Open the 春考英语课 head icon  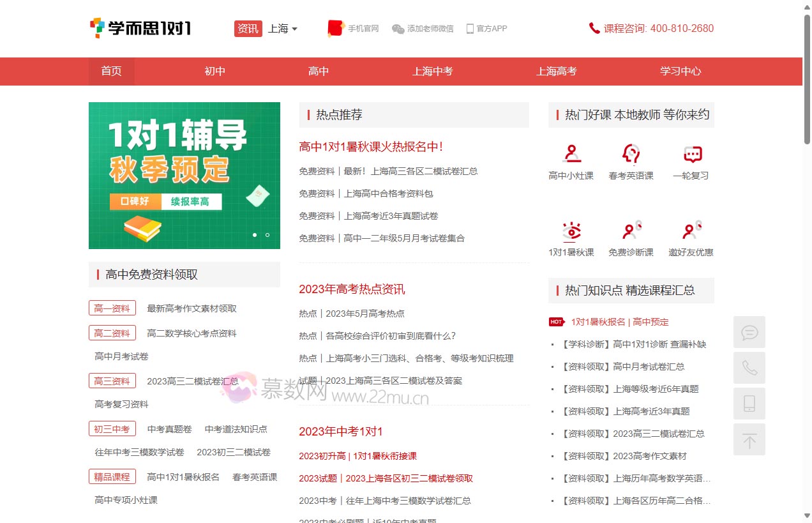(x=631, y=154)
